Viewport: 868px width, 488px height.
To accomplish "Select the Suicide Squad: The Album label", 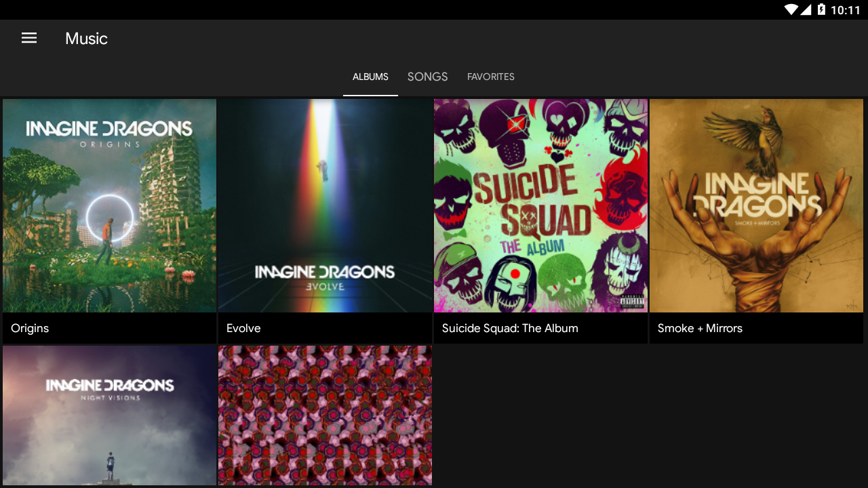I will [x=510, y=328].
